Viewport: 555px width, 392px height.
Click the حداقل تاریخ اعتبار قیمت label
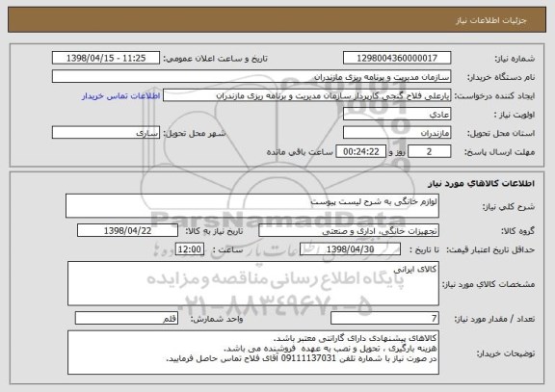coord(490,249)
